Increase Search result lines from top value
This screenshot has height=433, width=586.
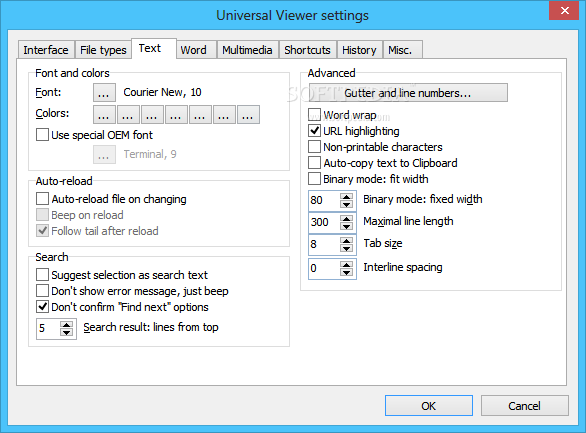(67, 325)
